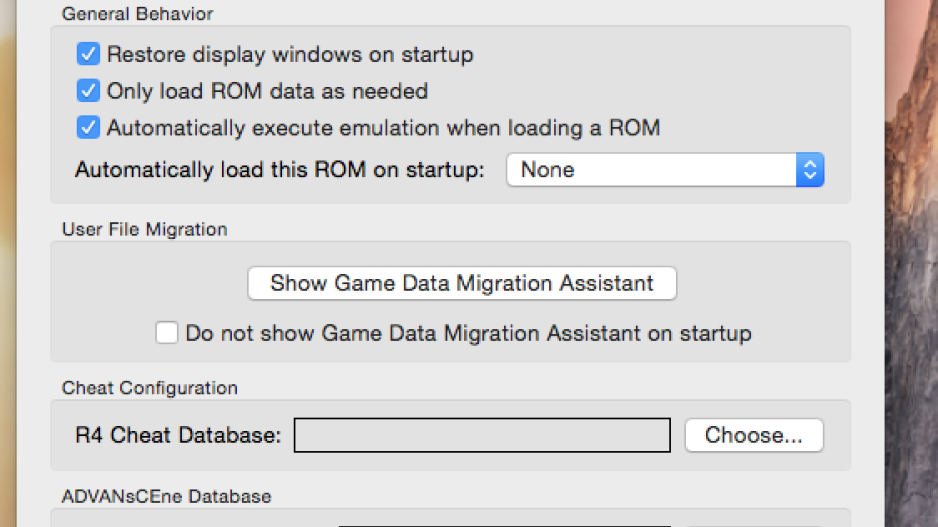
Task: Click the desktop wallpaper beside the window
Action: [911, 263]
